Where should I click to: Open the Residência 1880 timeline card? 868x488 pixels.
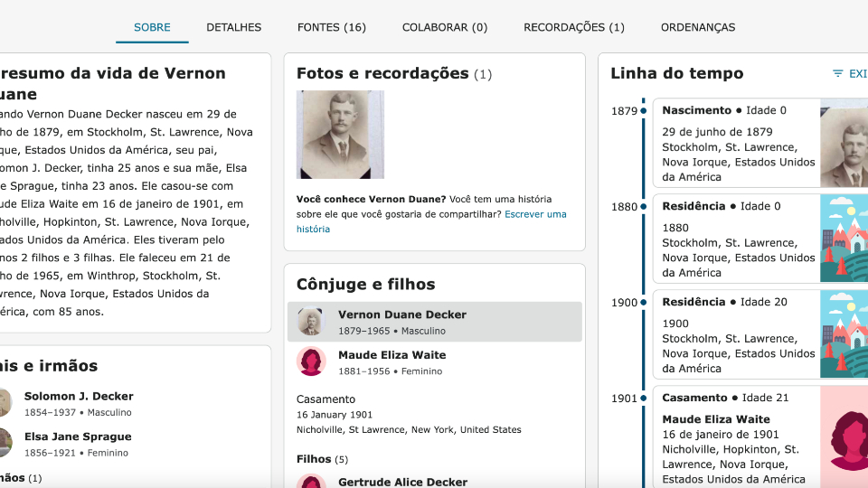tap(760, 239)
